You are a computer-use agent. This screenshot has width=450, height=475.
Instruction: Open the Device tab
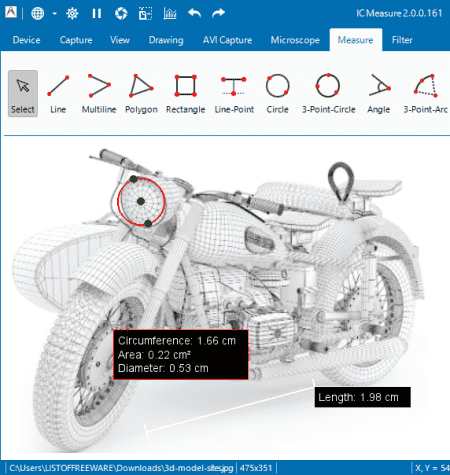click(x=26, y=40)
